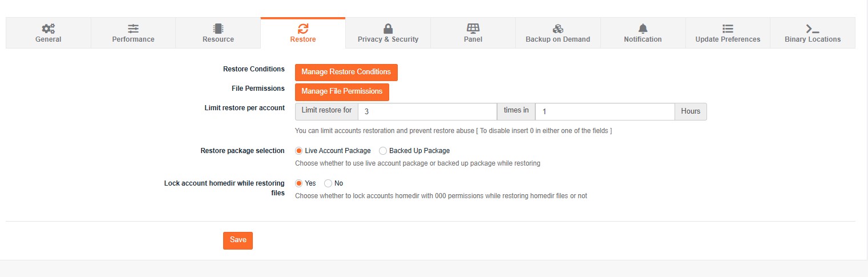The height and width of the screenshot is (277, 868).
Task: Click 'Limit restore per account' label
Action: pos(244,107)
